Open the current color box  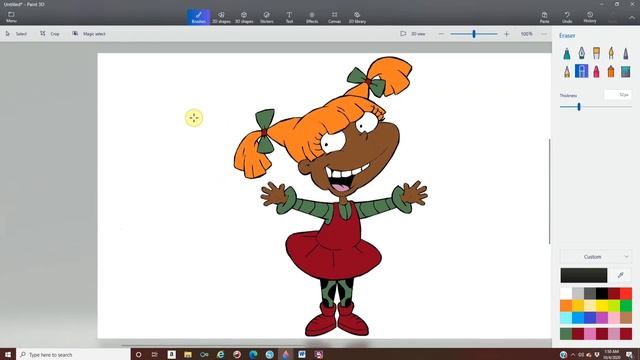tap(584, 275)
